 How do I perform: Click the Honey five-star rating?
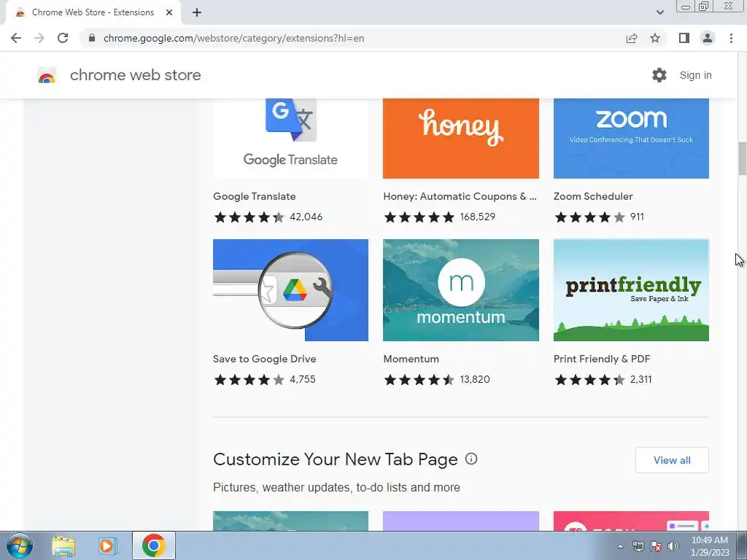(x=419, y=217)
